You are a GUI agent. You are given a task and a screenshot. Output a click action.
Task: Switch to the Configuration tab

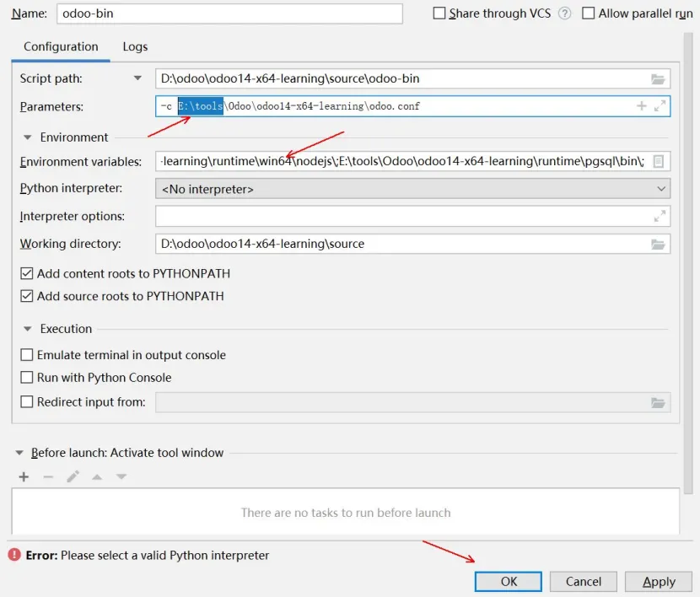click(61, 47)
